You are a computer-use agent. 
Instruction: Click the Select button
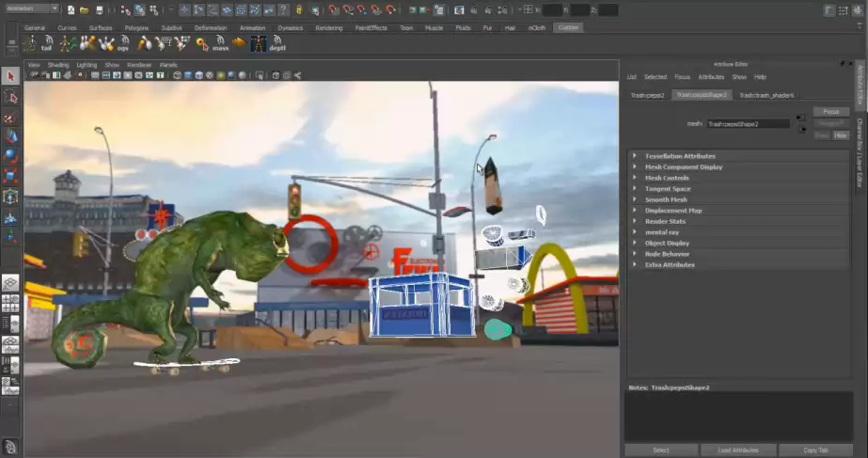[x=661, y=450]
